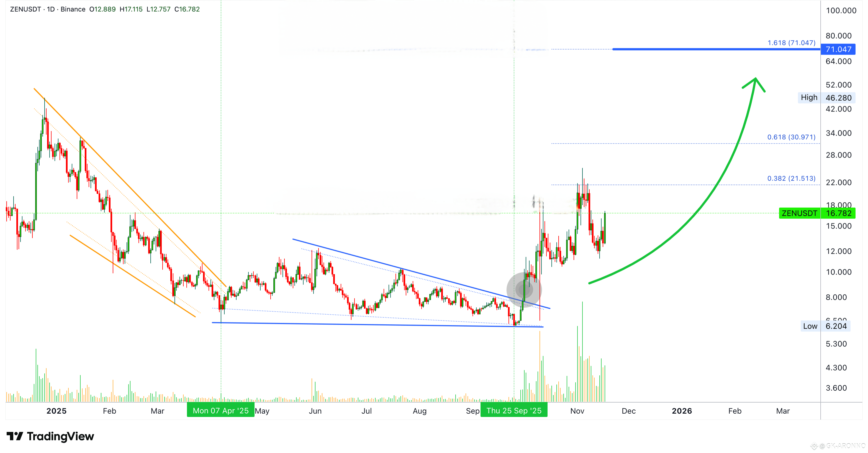Click the ZENUSDT 1D Binance title

coord(48,9)
